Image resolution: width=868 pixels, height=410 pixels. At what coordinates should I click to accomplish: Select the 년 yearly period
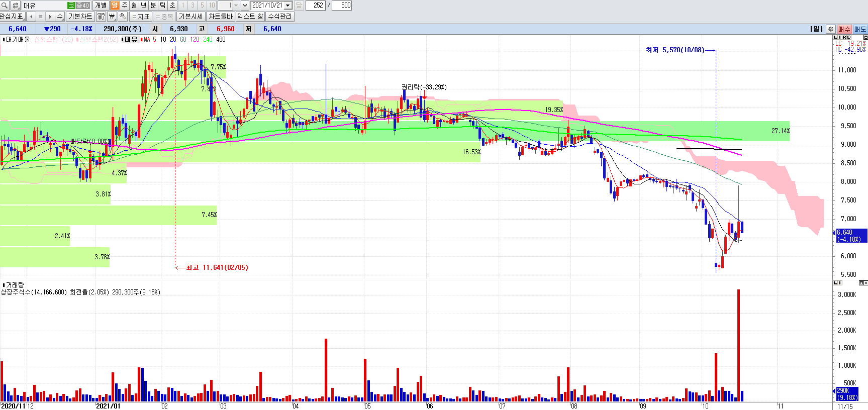(x=143, y=5)
